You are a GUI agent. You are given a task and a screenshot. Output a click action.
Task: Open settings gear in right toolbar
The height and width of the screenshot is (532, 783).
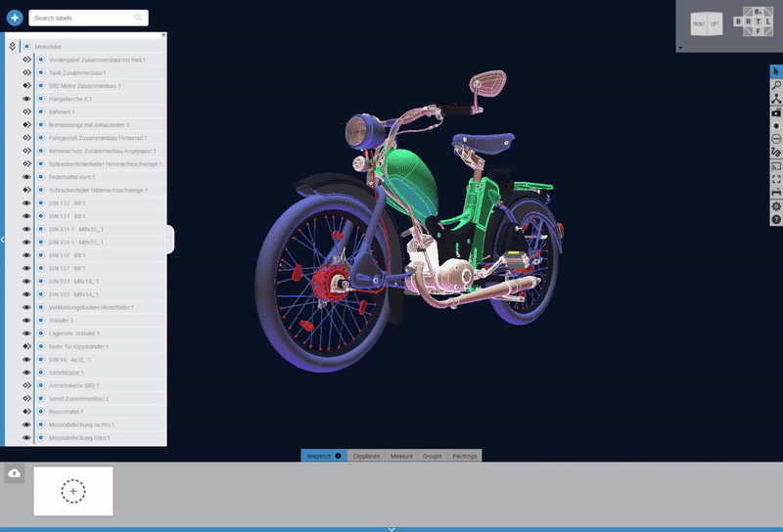point(776,206)
